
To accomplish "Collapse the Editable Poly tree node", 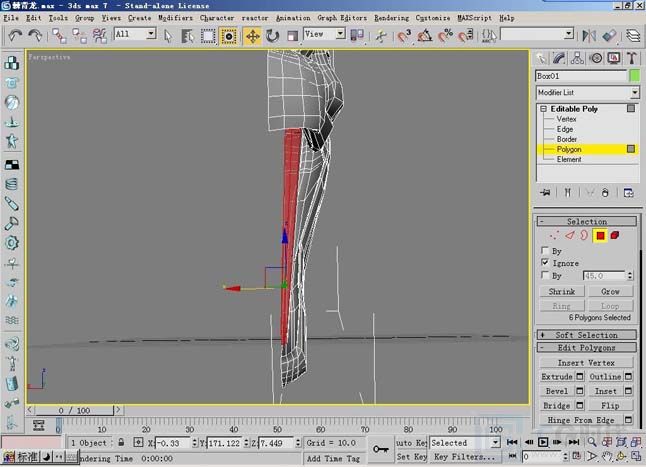I will [x=543, y=109].
